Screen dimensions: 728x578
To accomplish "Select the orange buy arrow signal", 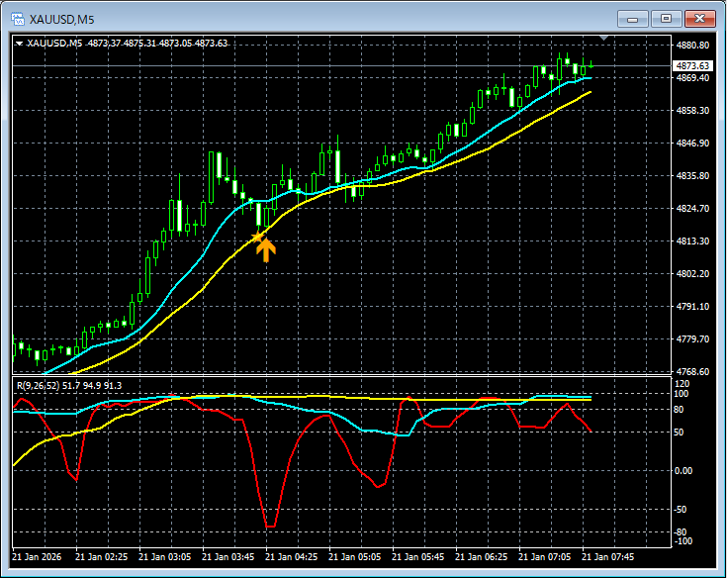I will coord(266,250).
